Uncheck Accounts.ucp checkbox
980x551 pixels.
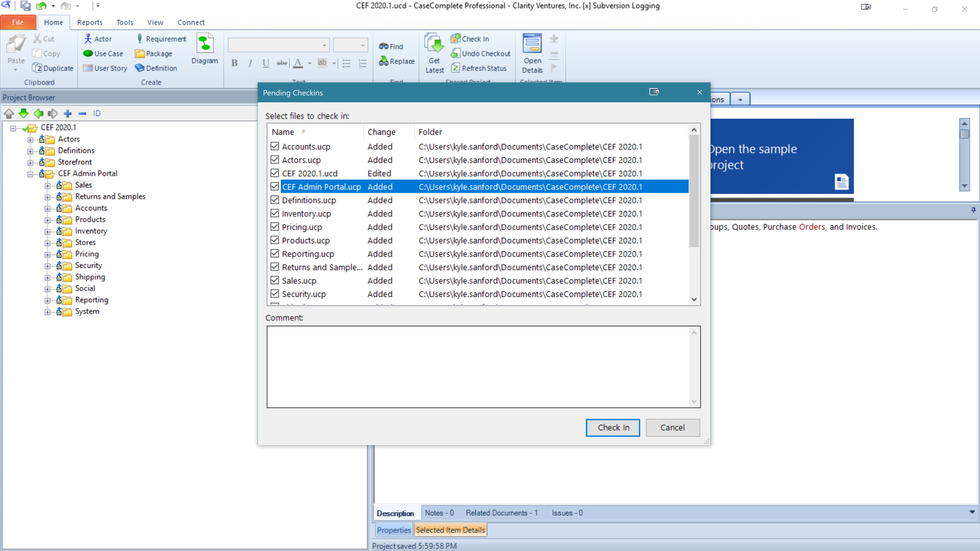(275, 146)
